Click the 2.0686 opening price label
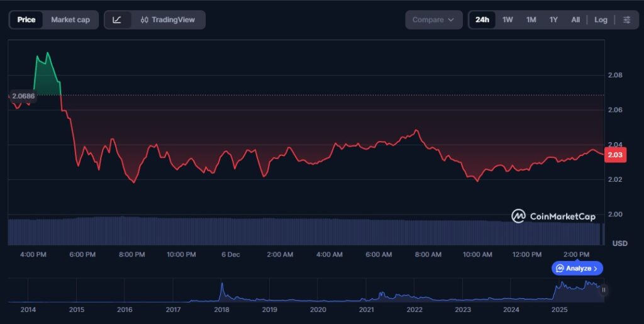Viewport: 644px width, 324px height. (x=23, y=96)
